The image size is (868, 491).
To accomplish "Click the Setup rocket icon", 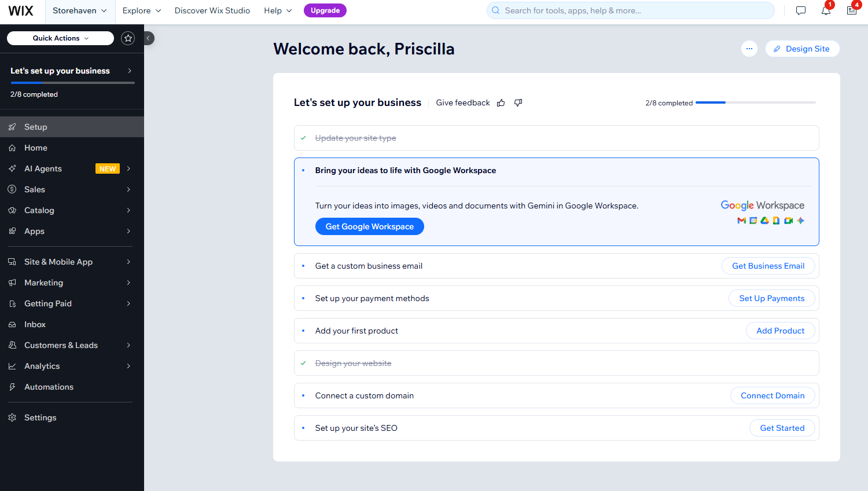I will coord(12,127).
